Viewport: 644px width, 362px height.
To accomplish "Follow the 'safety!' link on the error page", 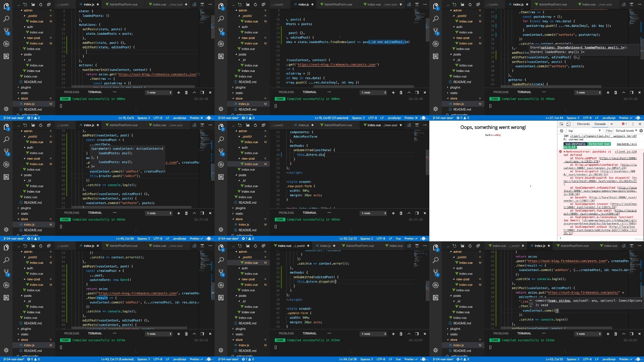I will [497, 135].
